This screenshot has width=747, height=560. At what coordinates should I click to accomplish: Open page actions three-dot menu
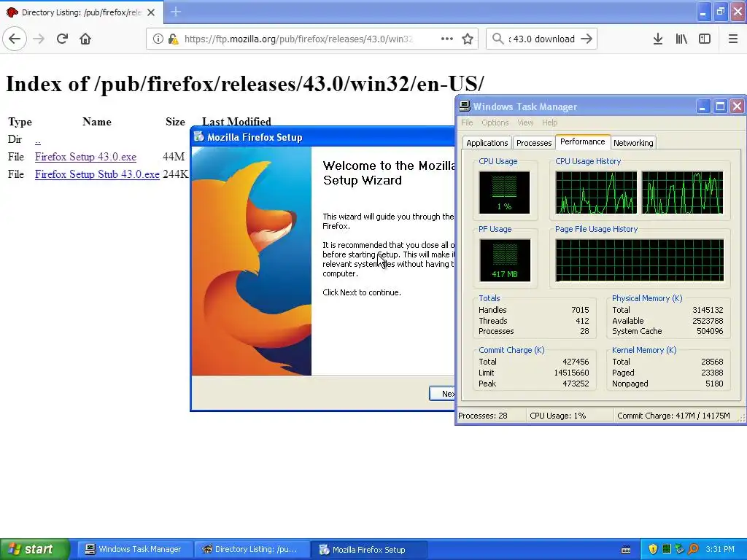(447, 39)
